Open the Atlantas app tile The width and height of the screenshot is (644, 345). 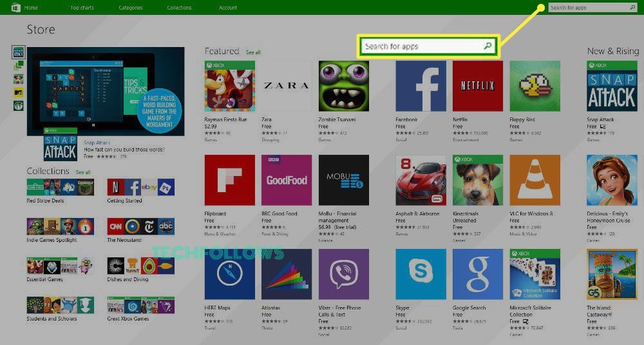(x=287, y=274)
